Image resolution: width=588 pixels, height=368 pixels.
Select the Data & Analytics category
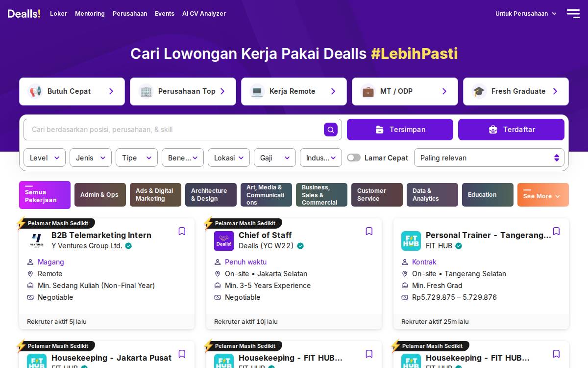(432, 195)
